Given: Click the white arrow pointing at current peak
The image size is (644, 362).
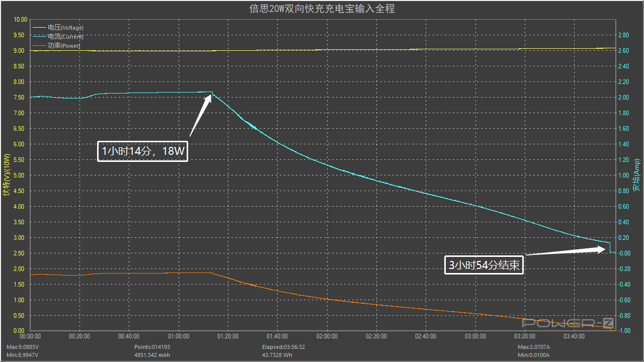Looking at the screenshot, I should click(x=201, y=114).
